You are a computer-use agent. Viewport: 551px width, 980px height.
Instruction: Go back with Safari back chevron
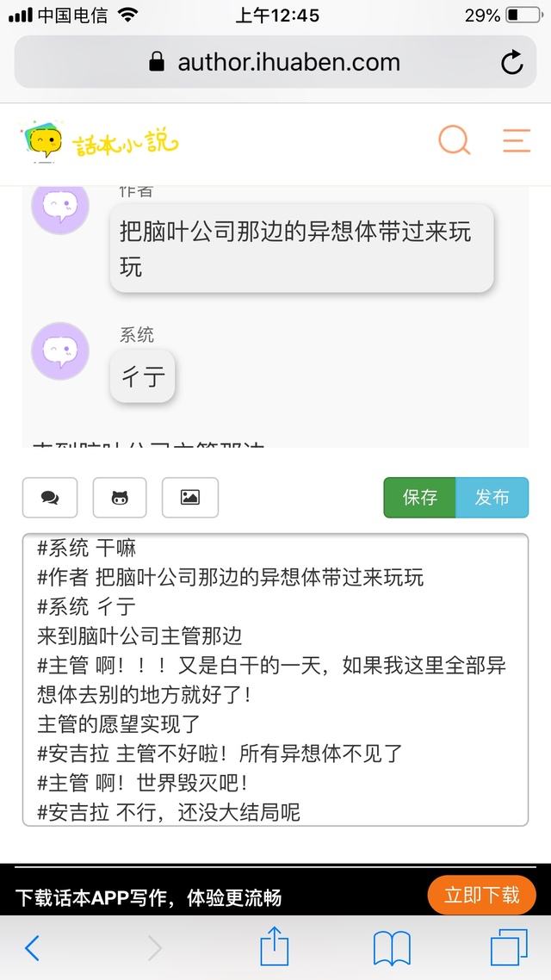33,948
